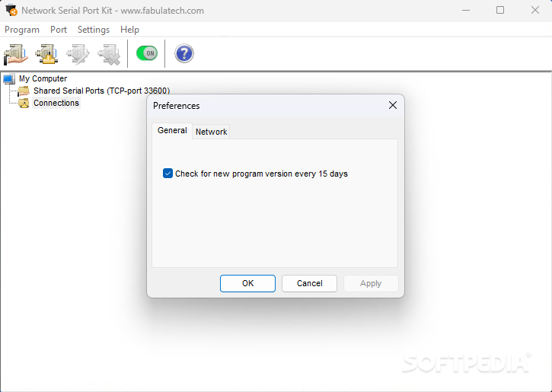Click the Connections folder icon
The image size is (552, 392).
coord(24,103)
